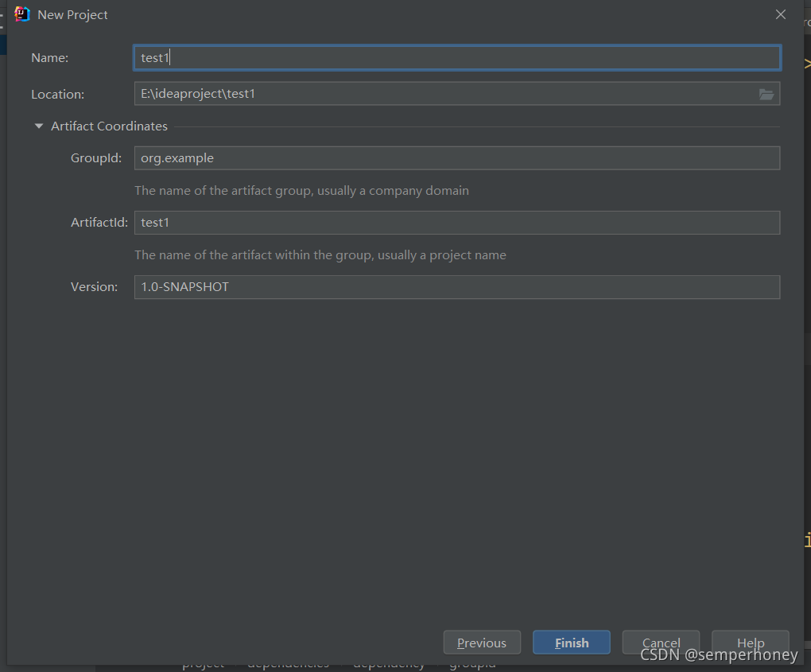Click the Artifact Coordinates heading text

point(109,126)
